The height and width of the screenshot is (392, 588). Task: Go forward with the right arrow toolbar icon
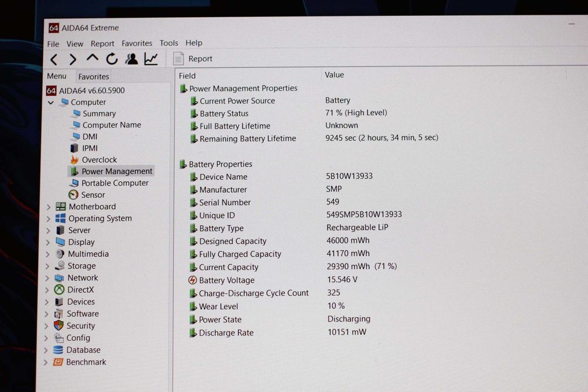(73, 59)
